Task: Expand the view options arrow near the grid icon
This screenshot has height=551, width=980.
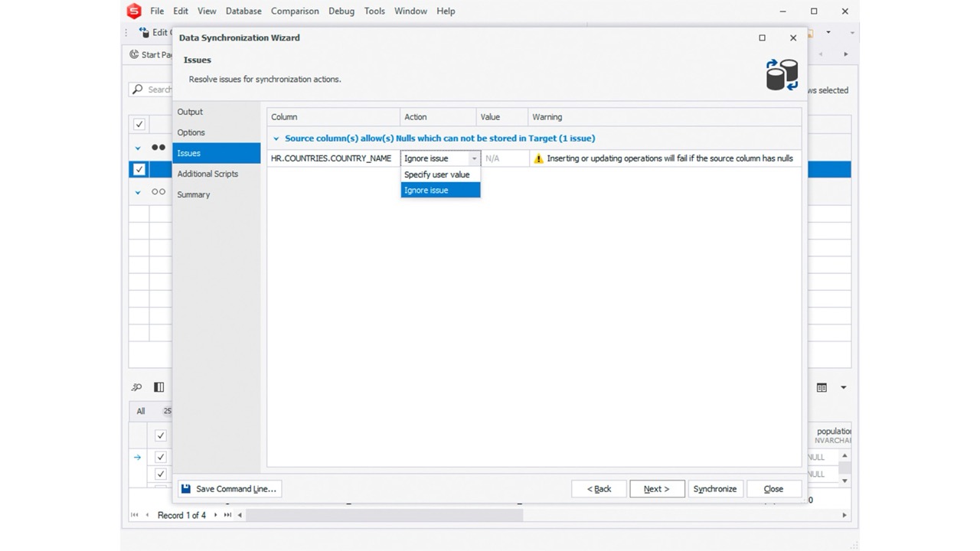Action: coord(842,387)
